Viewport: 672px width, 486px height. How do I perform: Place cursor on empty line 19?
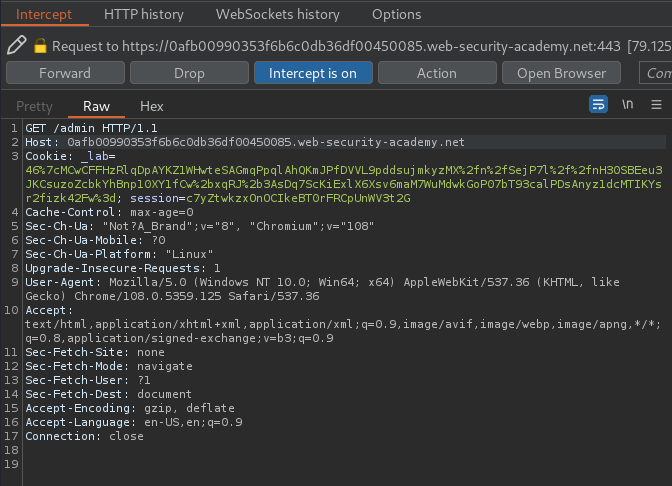tap(343, 464)
